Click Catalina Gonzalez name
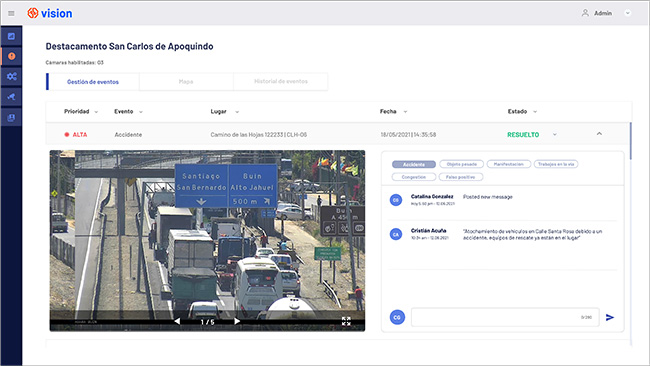 pyautogui.click(x=432, y=196)
